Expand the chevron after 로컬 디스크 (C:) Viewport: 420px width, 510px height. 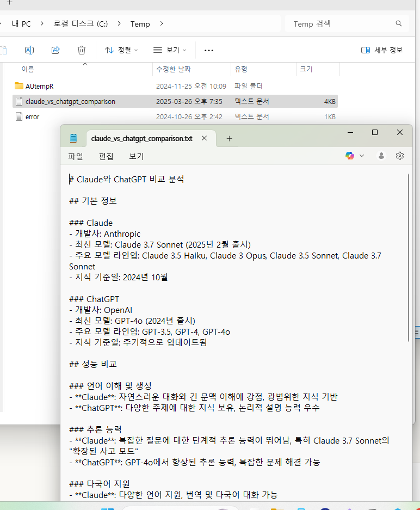pos(119,23)
